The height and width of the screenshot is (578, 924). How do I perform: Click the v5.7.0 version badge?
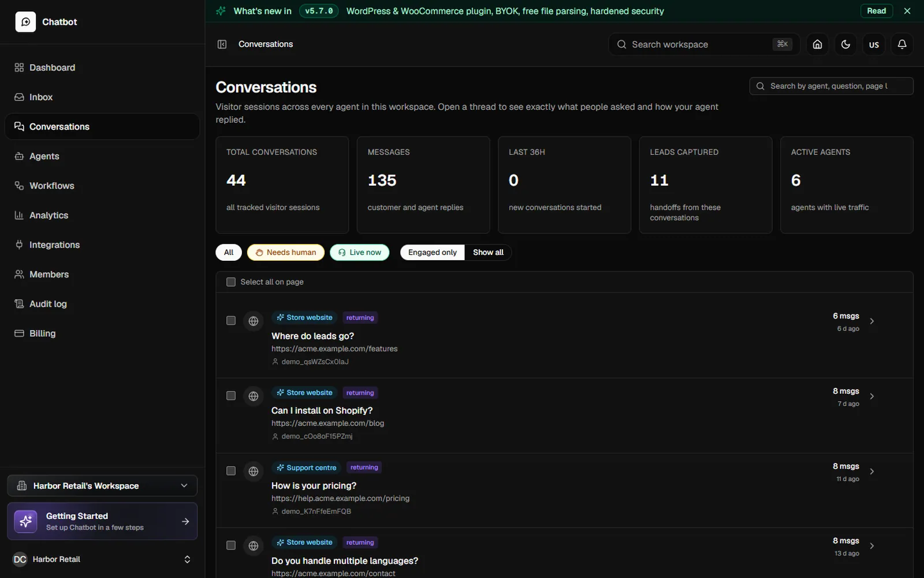(319, 11)
